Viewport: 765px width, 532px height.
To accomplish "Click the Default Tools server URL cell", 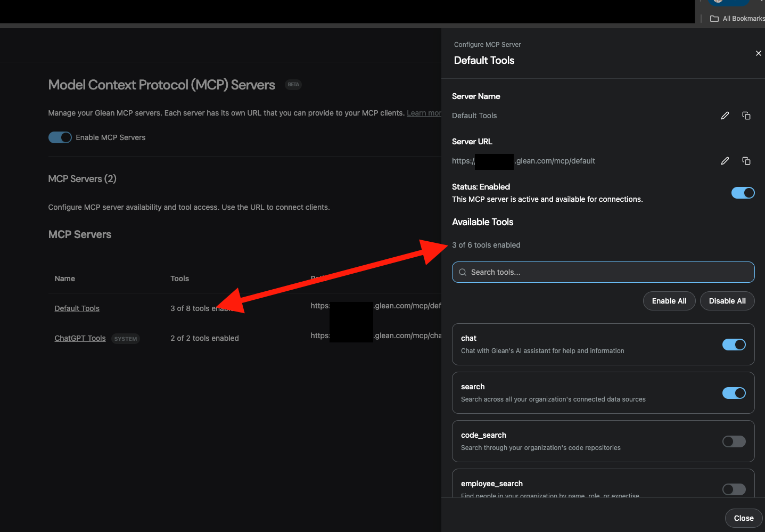I will click(376, 306).
